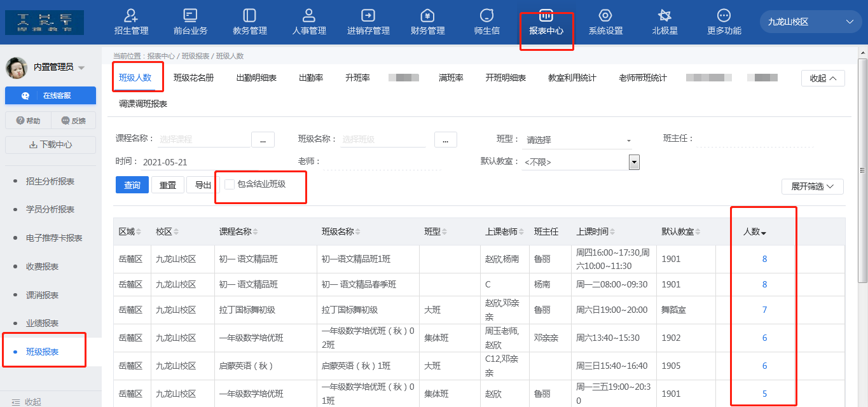Sort table by 区域 column
The width and height of the screenshot is (868, 407).
click(x=139, y=232)
